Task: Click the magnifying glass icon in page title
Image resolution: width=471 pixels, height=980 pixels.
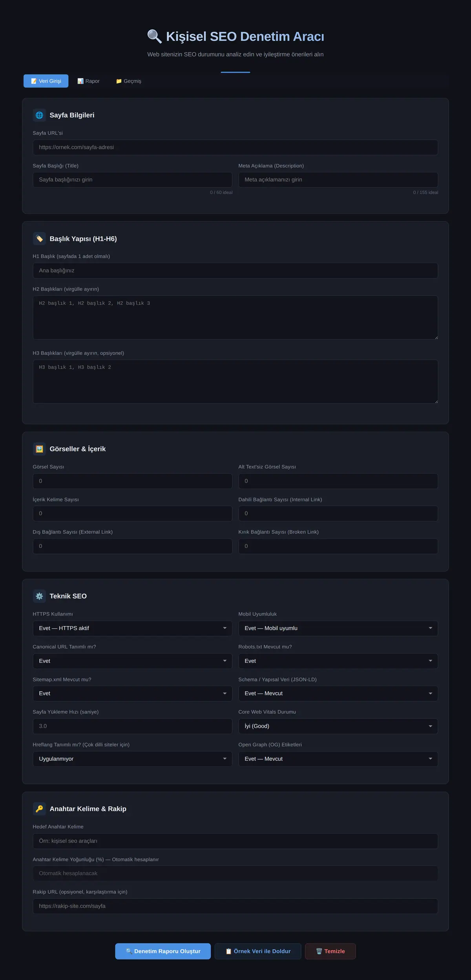Action: pos(154,36)
